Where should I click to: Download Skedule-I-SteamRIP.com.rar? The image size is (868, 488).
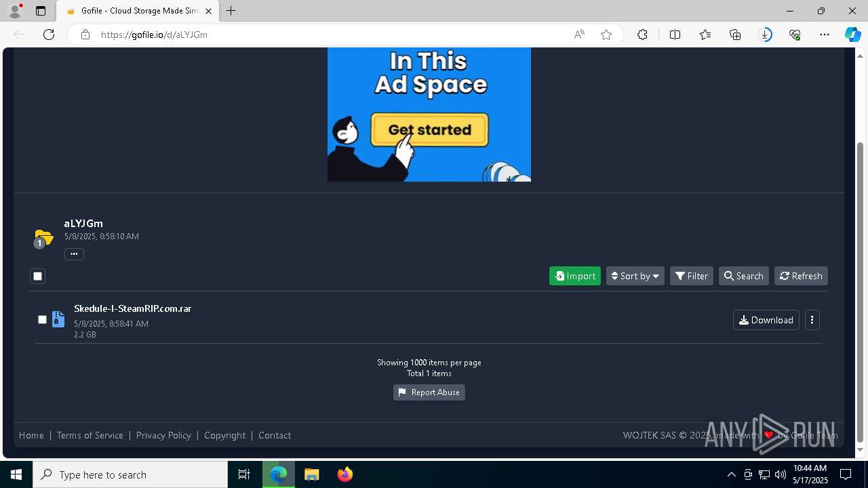click(x=766, y=320)
